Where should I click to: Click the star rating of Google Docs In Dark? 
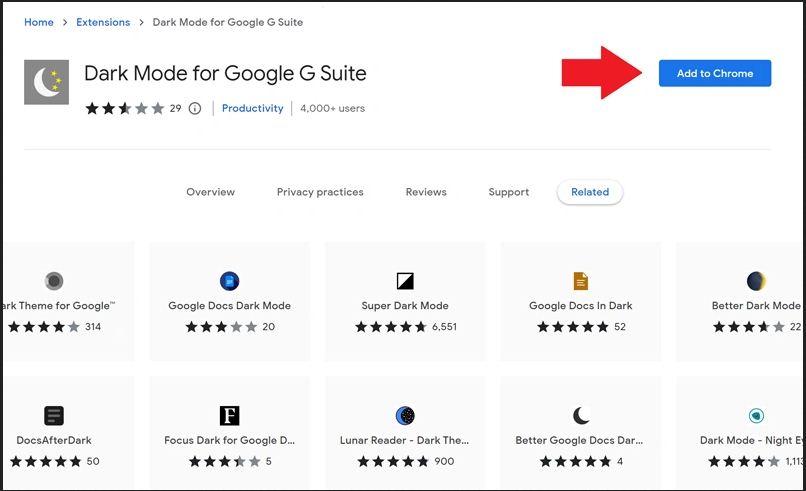click(573, 326)
